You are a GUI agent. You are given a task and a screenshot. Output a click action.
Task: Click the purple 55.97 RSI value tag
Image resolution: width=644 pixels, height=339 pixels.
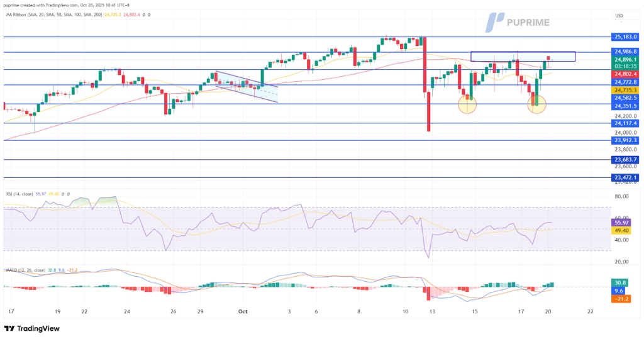click(625, 223)
